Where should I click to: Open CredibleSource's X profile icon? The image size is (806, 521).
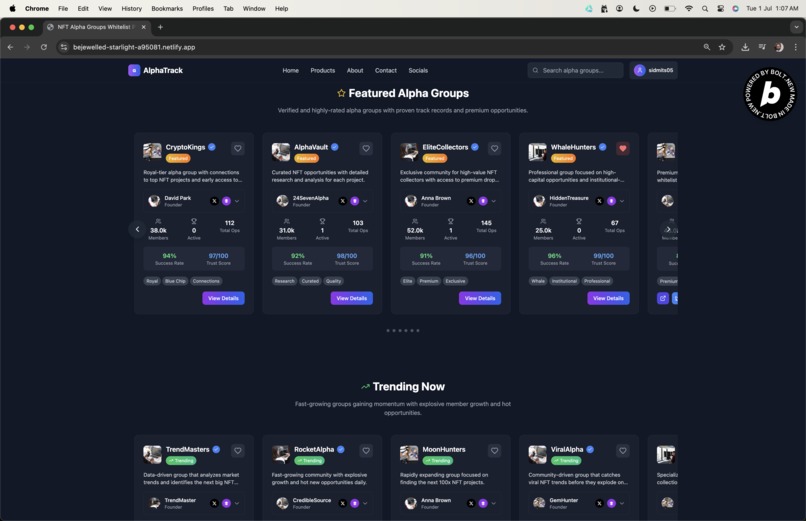[x=343, y=503]
